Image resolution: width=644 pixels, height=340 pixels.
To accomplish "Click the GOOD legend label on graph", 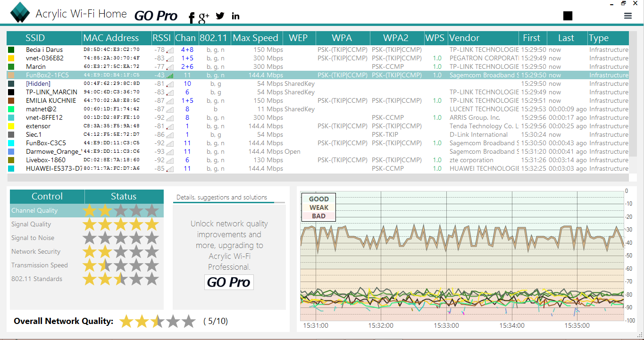I will pos(319,199).
